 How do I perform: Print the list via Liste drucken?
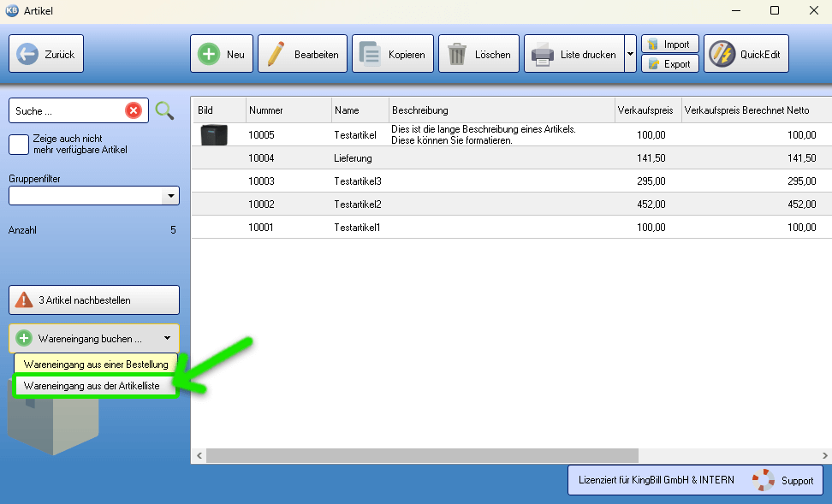(574, 54)
